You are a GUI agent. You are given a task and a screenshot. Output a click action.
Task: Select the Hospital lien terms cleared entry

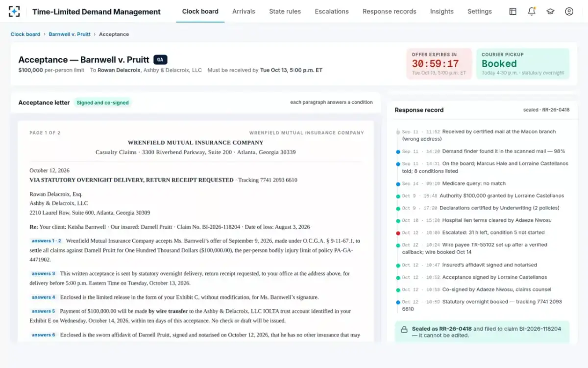[483, 220]
